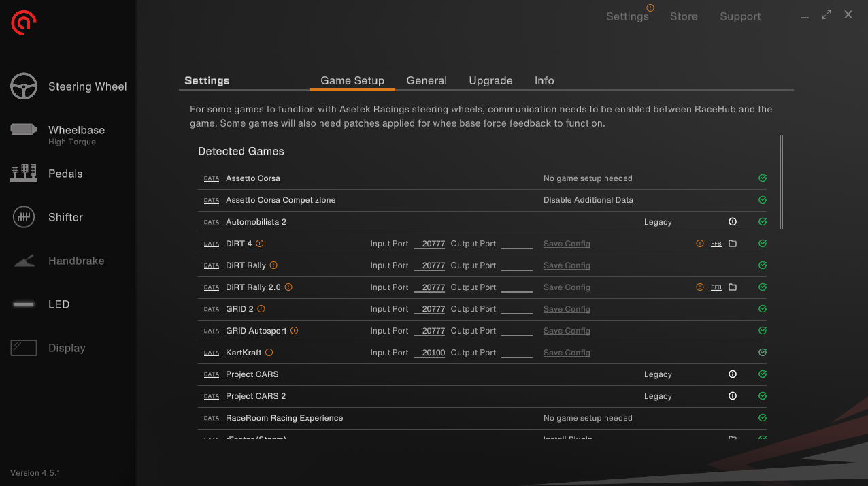The height and width of the screenshot is (486, 868).
Task: Open the Store menu at top
Action: point(684,16)
